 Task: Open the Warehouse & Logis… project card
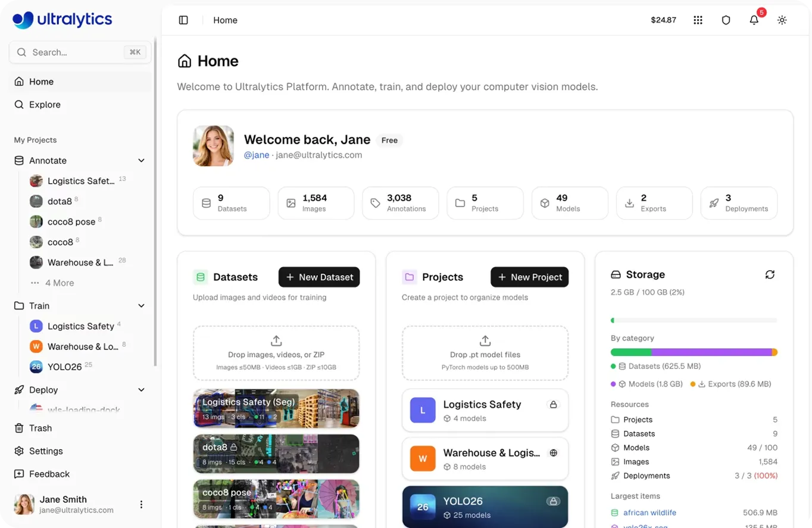[x=485, y=459]
